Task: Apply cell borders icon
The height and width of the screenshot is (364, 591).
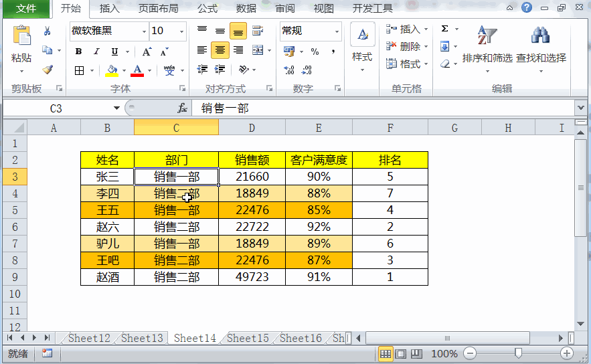Action: tap(79, 70)
